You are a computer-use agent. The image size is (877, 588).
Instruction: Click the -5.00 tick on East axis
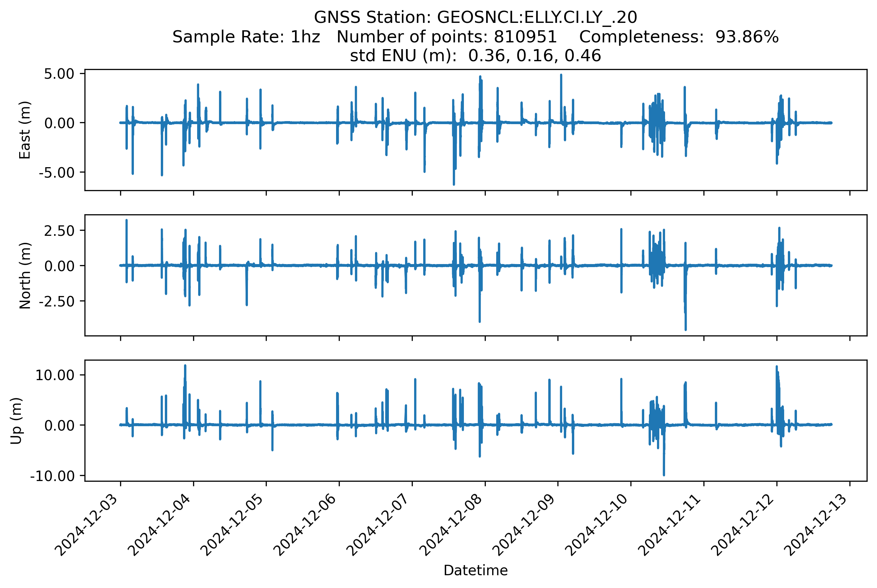coord(56,173)
